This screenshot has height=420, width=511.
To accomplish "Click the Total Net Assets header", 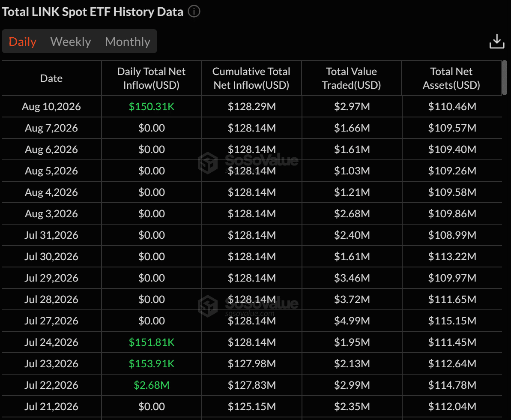I will click(451, 78).
